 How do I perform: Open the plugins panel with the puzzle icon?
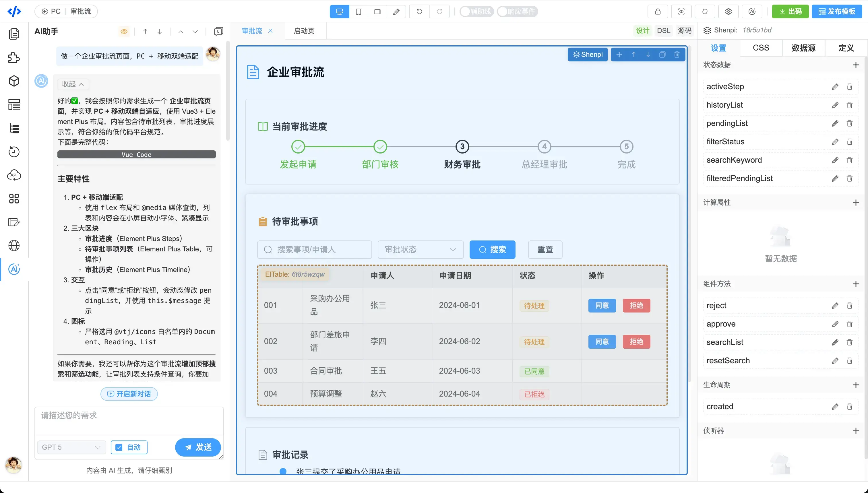[14, 58]
